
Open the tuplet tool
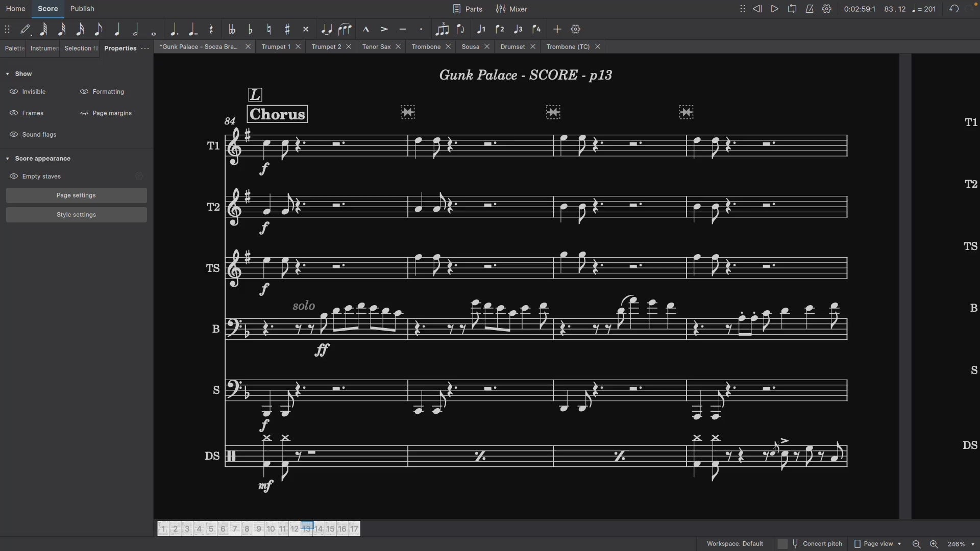pos(442,30)
